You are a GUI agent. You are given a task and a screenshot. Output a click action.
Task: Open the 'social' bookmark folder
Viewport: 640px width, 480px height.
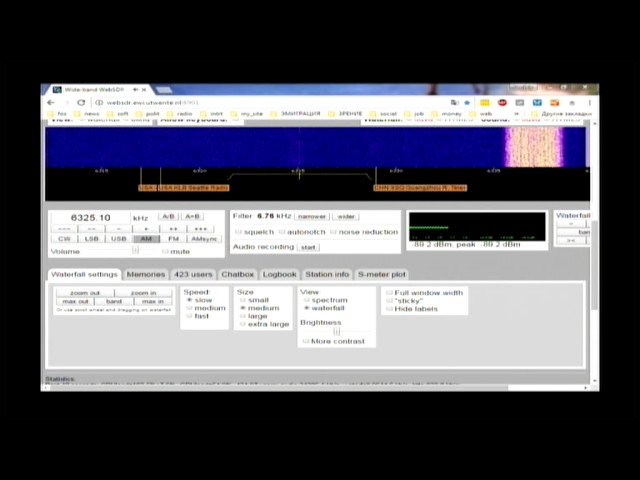pos(383,114)
